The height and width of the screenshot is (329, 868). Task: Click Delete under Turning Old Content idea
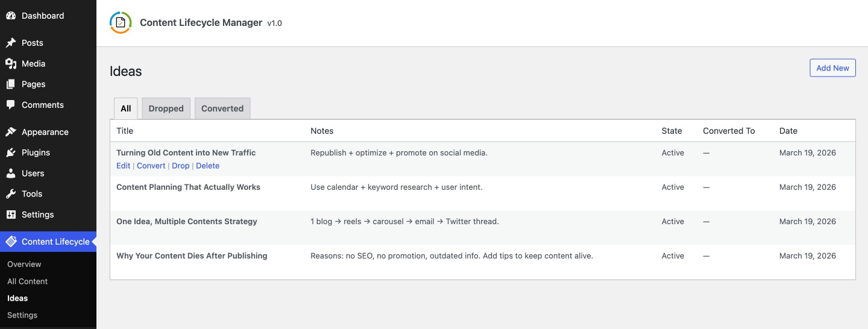(207, 166)
